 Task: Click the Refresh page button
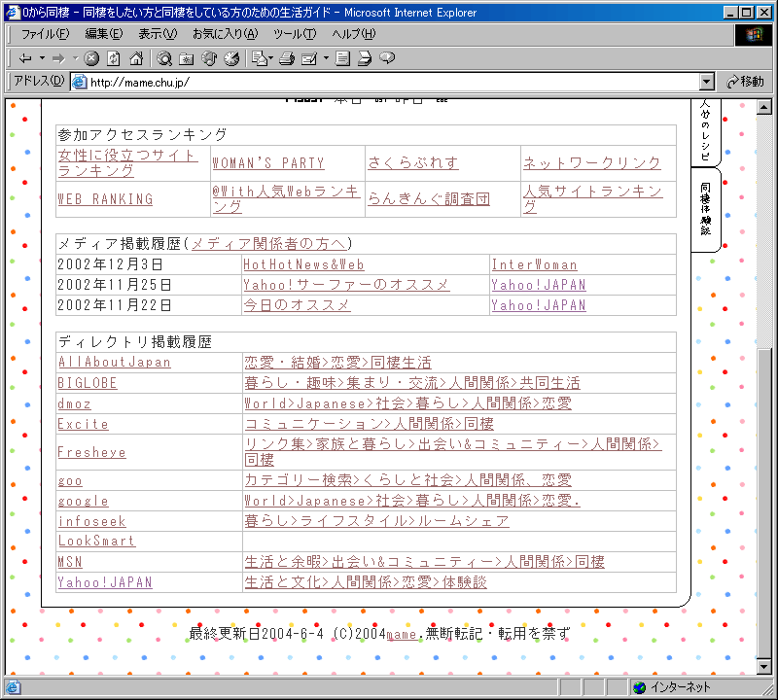114,58
